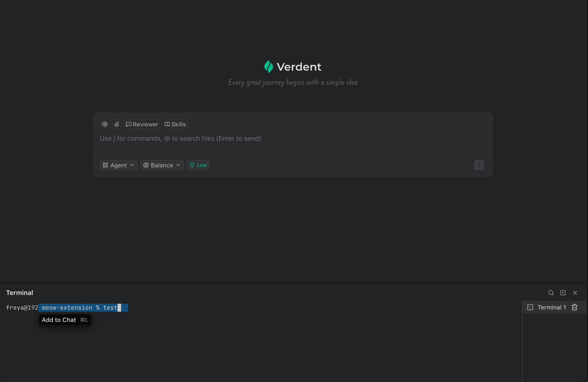Add a new terminal with plus icon

pyautogui.click(x=563, y=293)
